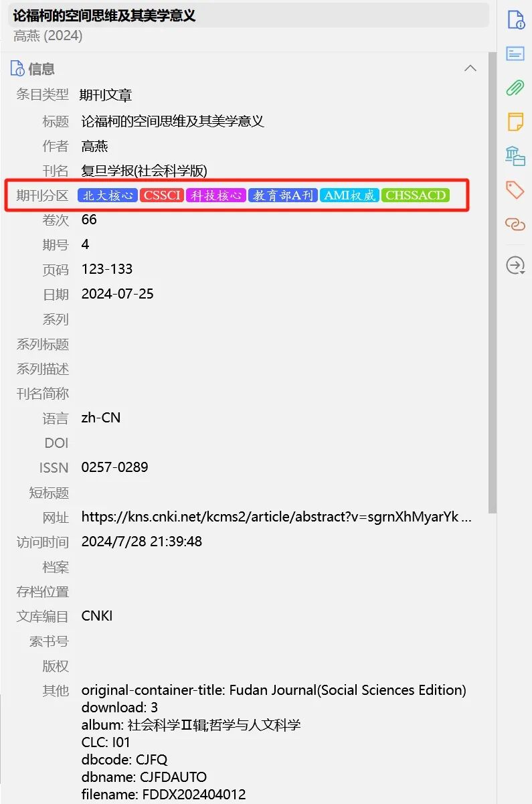The width and height of the screenshot is (532, 804).
Task: Click the item pane vertical scrollbar
Action: (x=493, y=281)
